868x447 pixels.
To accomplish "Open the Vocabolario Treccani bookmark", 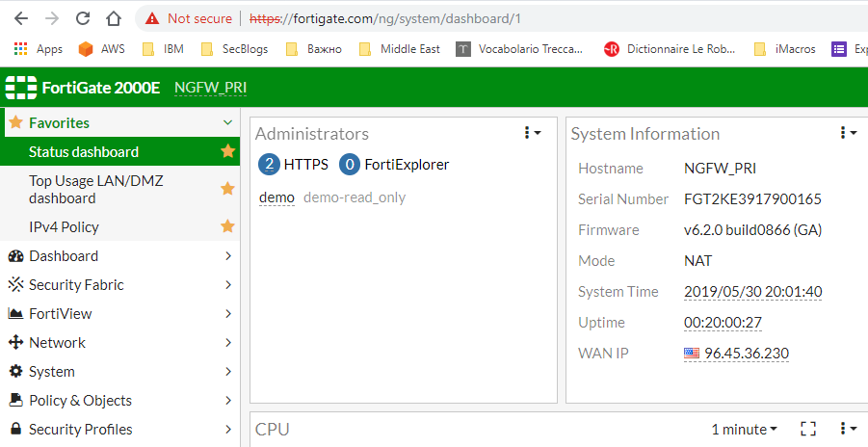I will 519,49.
